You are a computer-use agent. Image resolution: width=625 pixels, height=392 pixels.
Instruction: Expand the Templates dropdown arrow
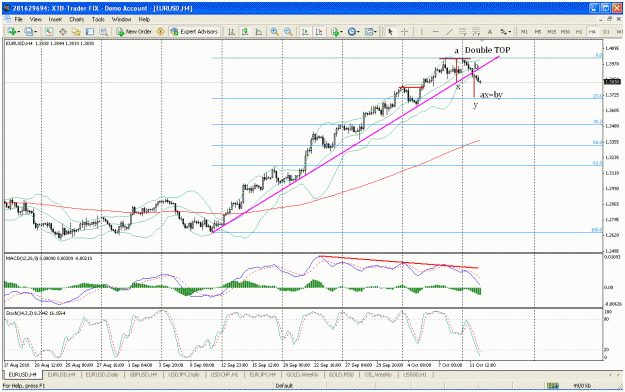[x=376, y=32]
